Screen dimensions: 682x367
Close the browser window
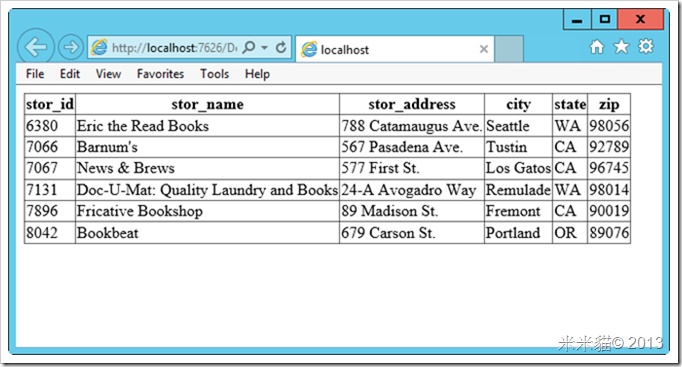click(640, 20)
